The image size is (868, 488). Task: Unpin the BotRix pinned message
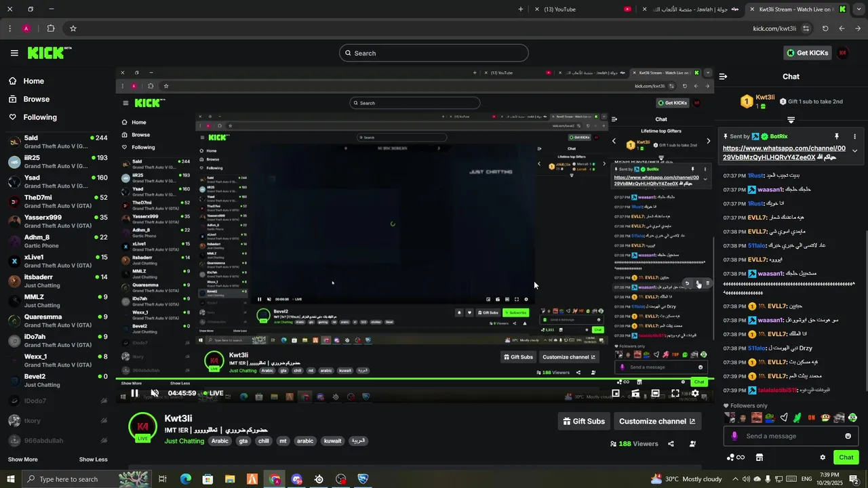click(837, 136)
